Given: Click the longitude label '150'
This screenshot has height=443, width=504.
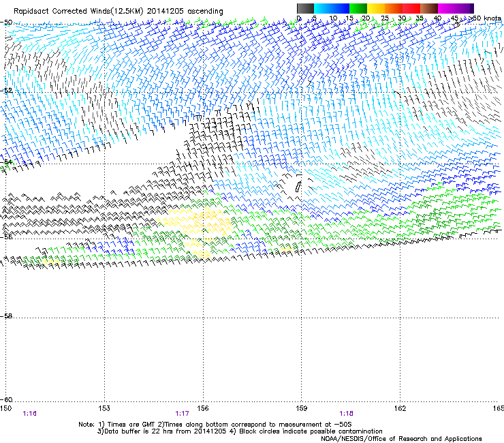Looking at the screenshot, I should pyautogui.click(x=5, y=408).
